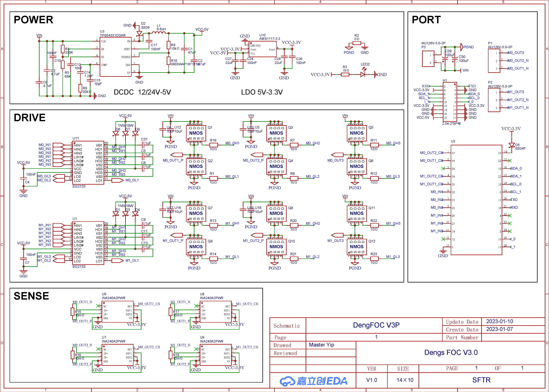Click the Q1 NMOS transistor symbol

tap(196, 133)
